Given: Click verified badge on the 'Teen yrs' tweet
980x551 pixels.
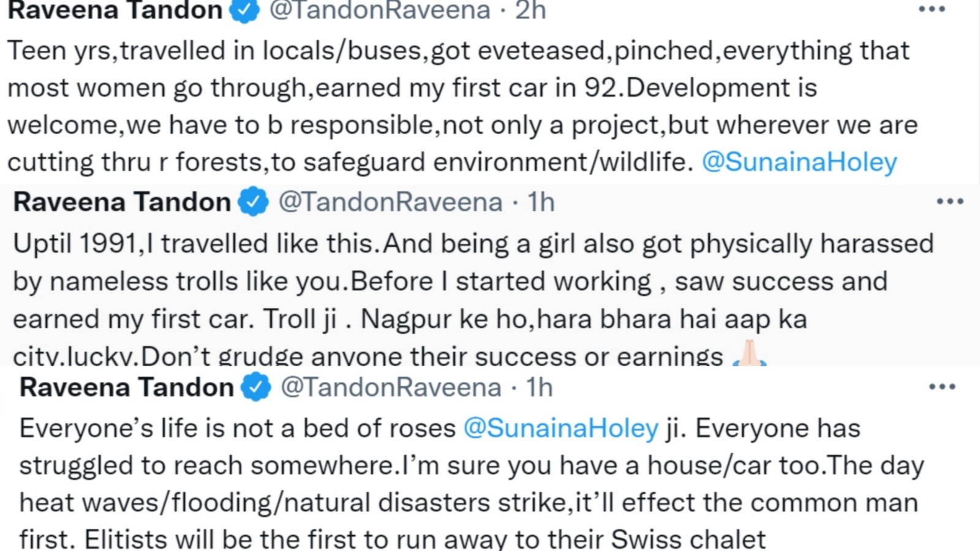Looking at the screenshot, I should pos(245,10).
